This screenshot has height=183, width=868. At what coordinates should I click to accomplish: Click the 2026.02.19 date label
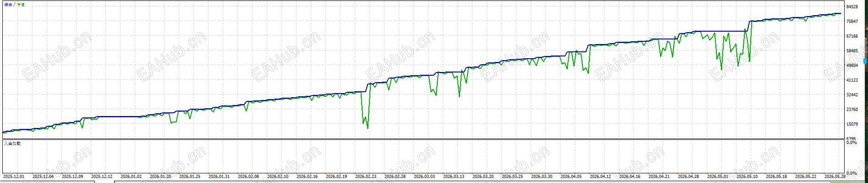coord(336,176)
